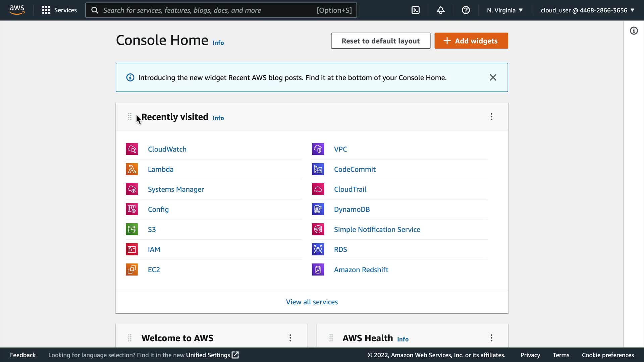Screen dimensions: 644x362
Task: Dismiss the new widget announcement banner
Action: point(493,77)
